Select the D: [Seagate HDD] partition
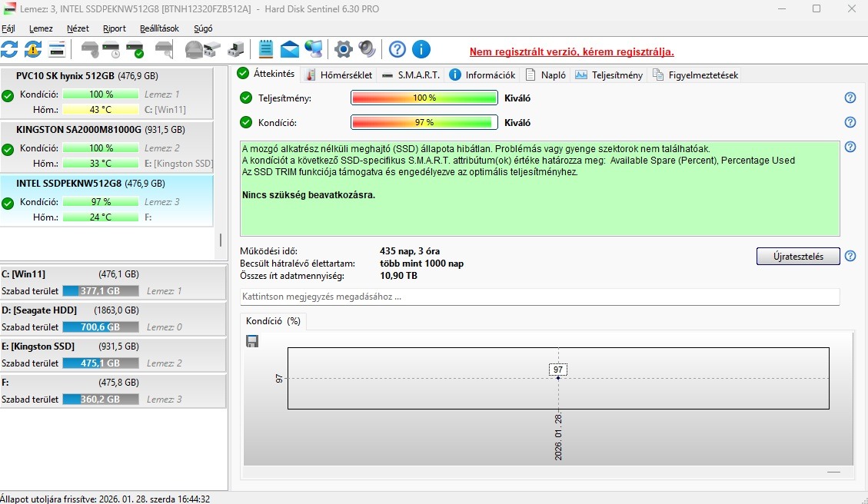 tap(113, 318)
